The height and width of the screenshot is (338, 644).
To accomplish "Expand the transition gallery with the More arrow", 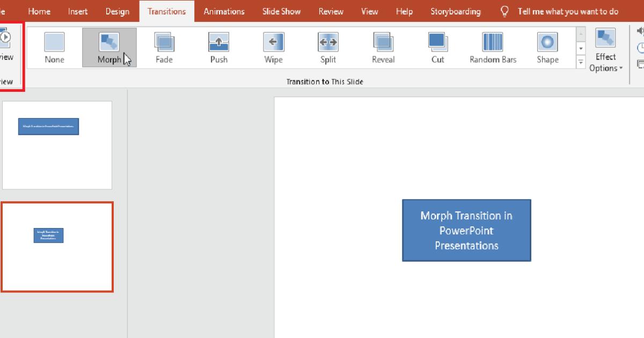I will click(x=581, y=62).
